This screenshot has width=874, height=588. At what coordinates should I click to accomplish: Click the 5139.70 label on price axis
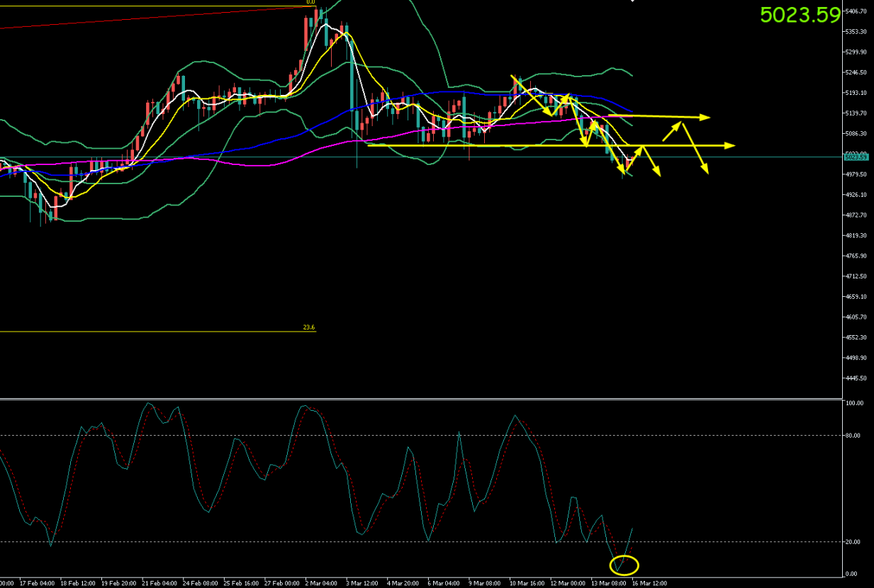[x=857, y=113]
